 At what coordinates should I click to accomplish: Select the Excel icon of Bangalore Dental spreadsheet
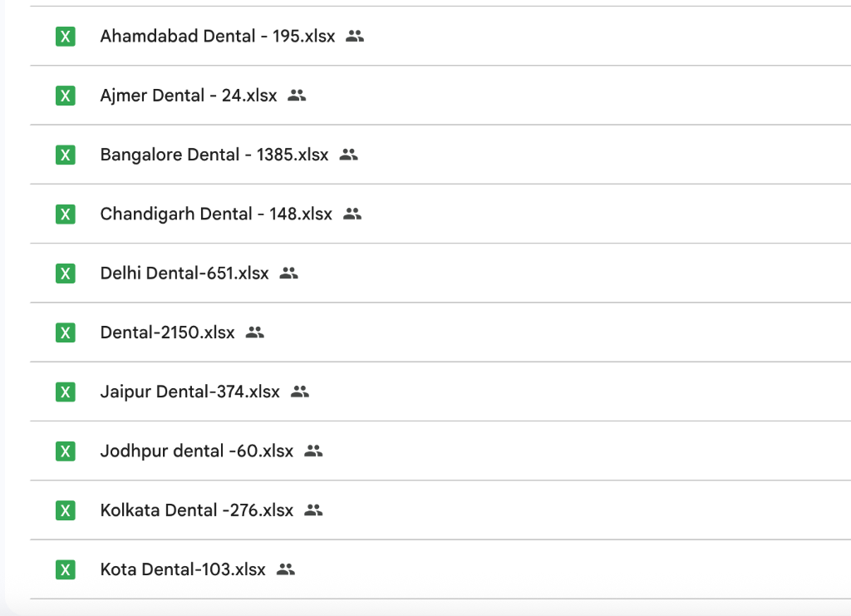coord(65,155)
